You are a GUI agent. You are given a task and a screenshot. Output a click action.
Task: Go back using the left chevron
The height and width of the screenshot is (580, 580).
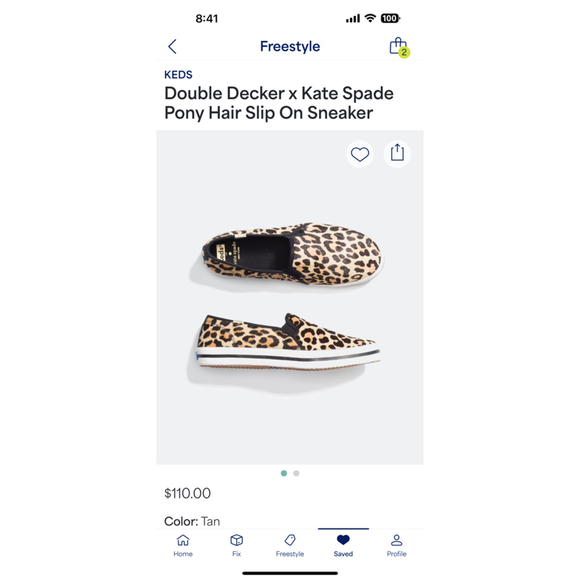pos(172,47)
